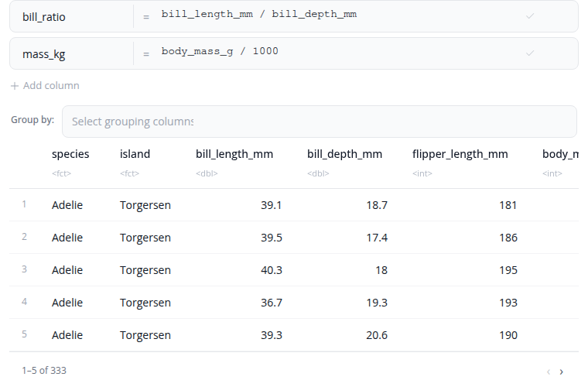Image resolution: width=588 pixels, height=387 pixels.
Task: Select the 39.3 bill length cell
Action: (x=272, y=335)
